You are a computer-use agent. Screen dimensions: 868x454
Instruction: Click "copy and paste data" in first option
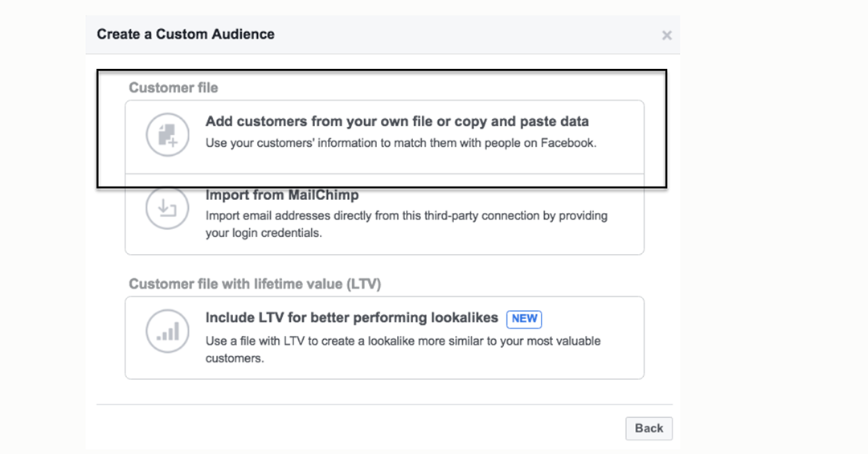coord(521,121)
